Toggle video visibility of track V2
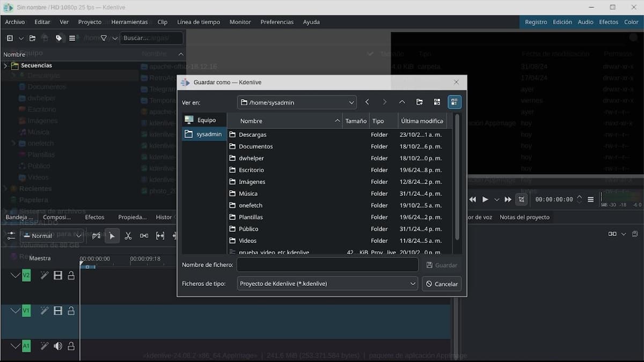 [58, 276]
